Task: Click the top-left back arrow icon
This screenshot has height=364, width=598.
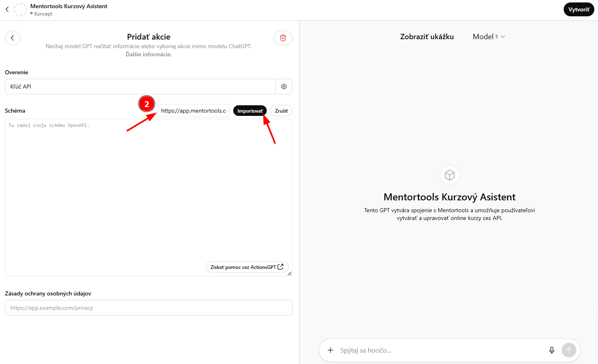Action: [x=7, y=9]
